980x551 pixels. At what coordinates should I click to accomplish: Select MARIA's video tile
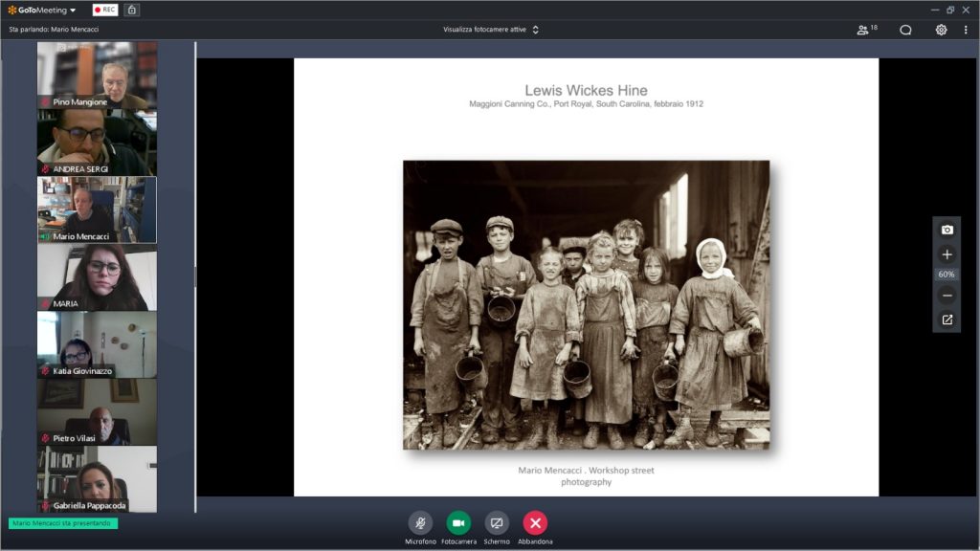[x=97, y=277]
